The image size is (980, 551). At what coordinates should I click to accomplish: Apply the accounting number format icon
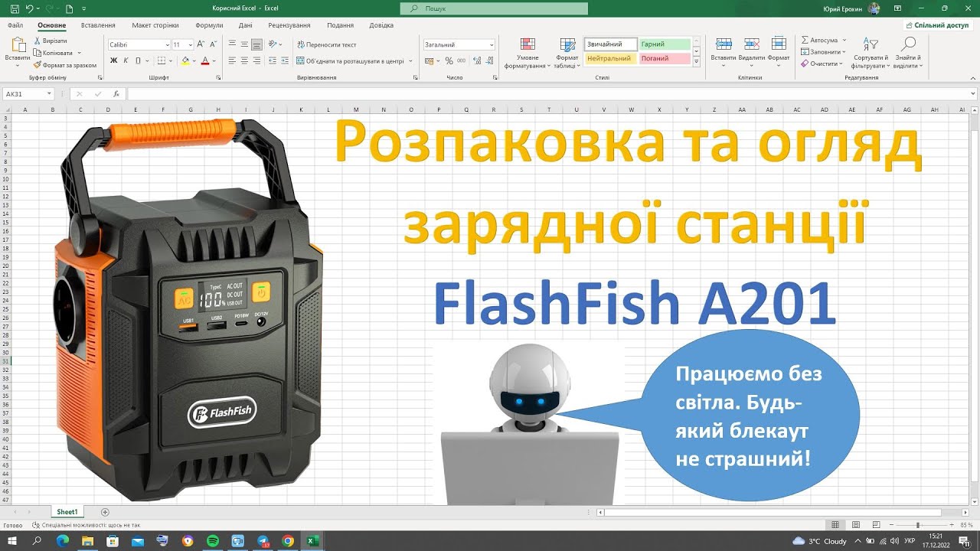(430, 60)
